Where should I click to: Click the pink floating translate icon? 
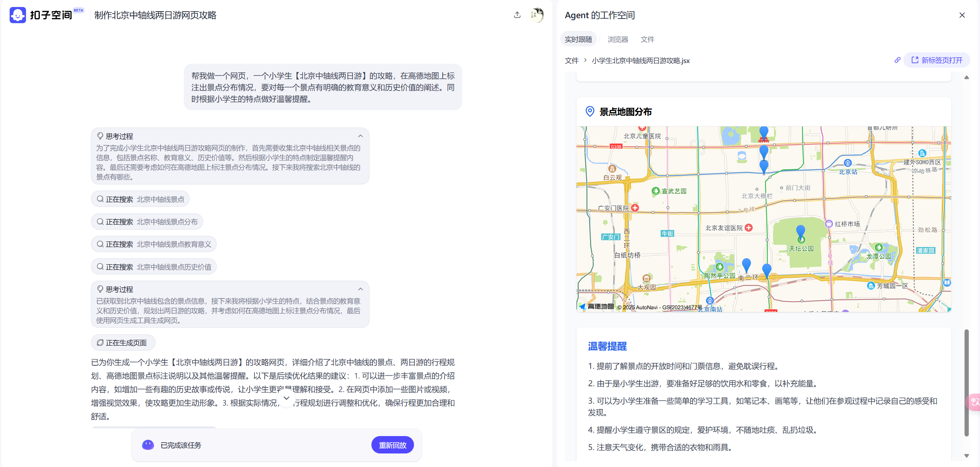(974, 402)
